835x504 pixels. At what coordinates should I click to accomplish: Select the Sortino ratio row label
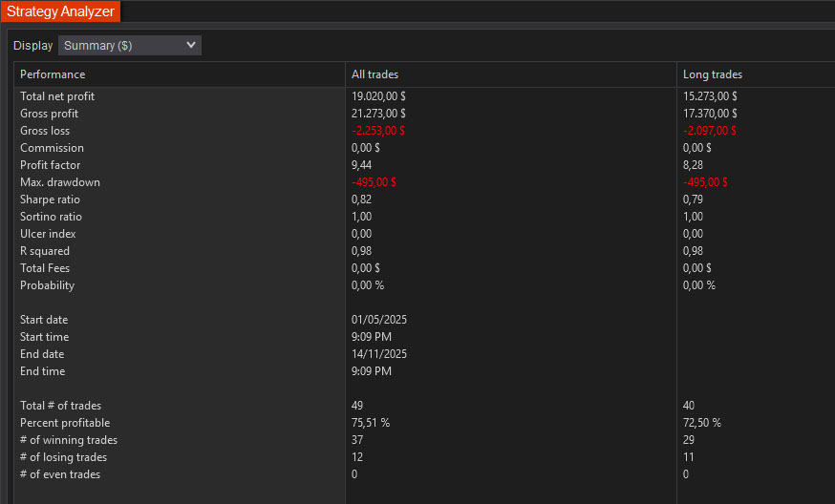(x=50, y=217)
